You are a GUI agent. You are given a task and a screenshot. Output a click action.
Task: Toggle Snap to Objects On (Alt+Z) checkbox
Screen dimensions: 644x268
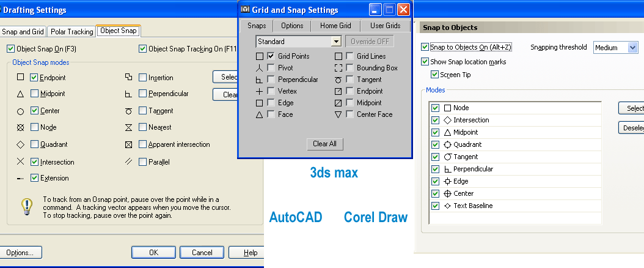425,47
